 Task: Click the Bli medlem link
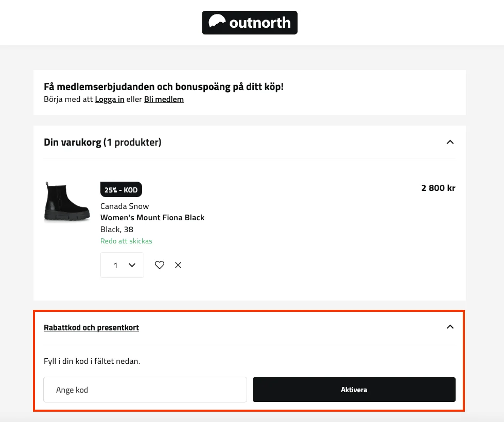click(x=164, y=99)
